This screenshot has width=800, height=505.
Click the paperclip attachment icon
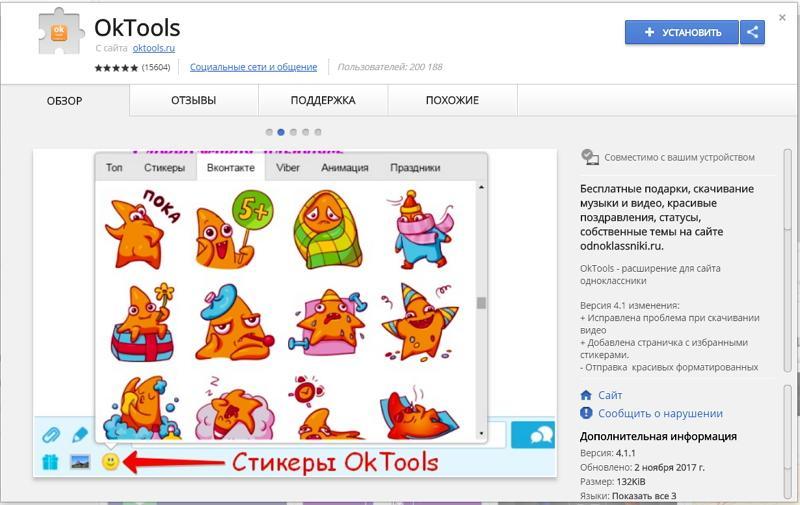[51, 435]
